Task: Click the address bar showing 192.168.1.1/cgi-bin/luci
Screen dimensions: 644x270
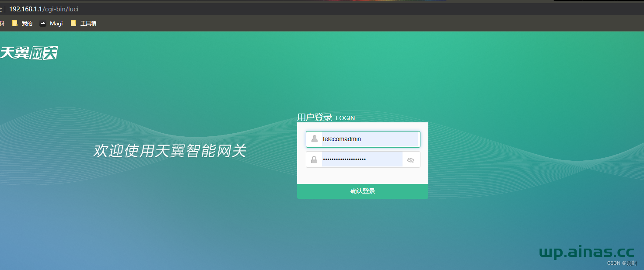Action: (44, 8)
